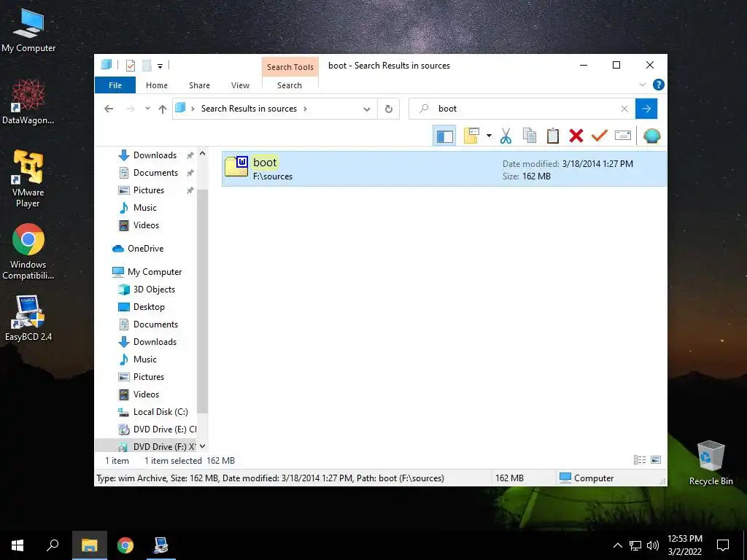Switch to the Home ribbon tab
The image size is (747, 560).
click(x=157, y=85)
